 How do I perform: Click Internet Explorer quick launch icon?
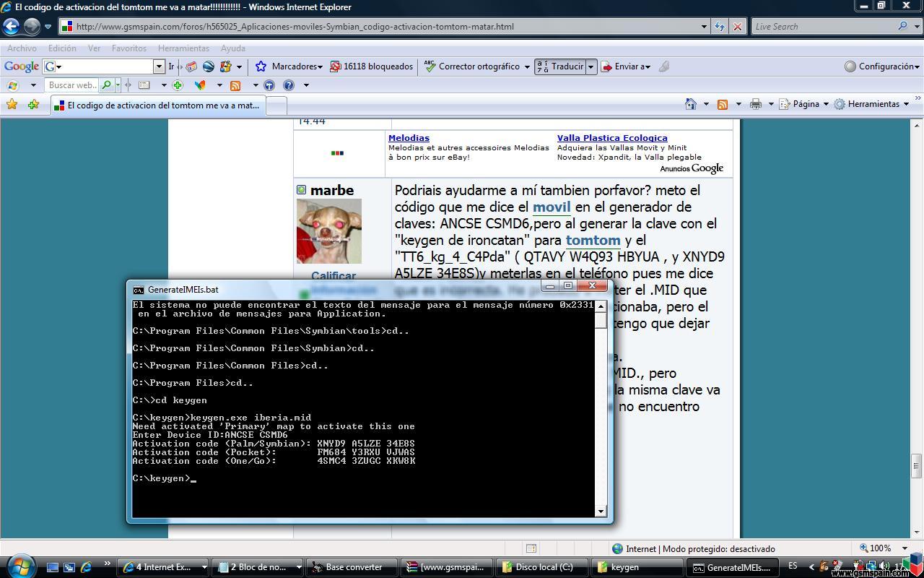pos(86,567)
